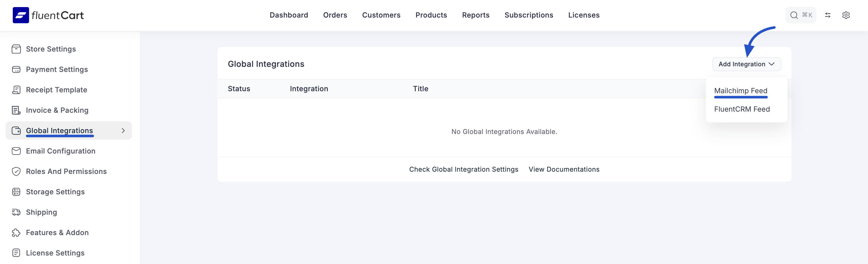
Task: Open the settings gear icon
Action: tap(846, 15)
